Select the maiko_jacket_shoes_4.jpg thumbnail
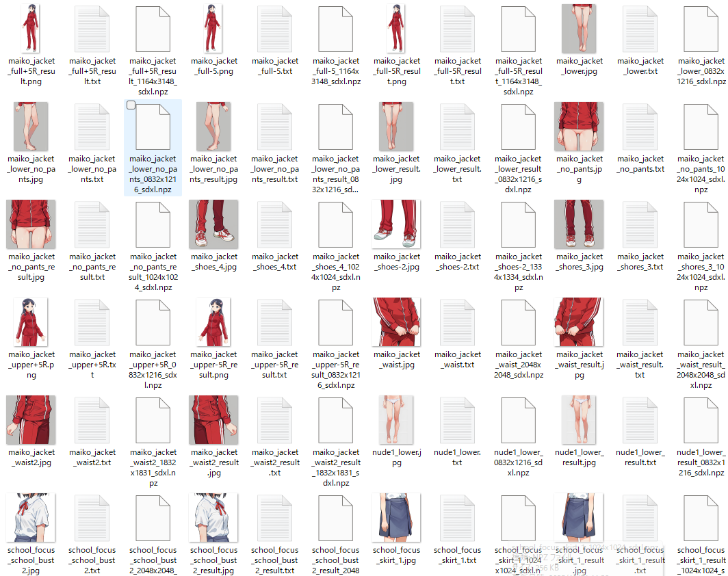The width and height of the screenshot is (728, 576). point(213,224)
